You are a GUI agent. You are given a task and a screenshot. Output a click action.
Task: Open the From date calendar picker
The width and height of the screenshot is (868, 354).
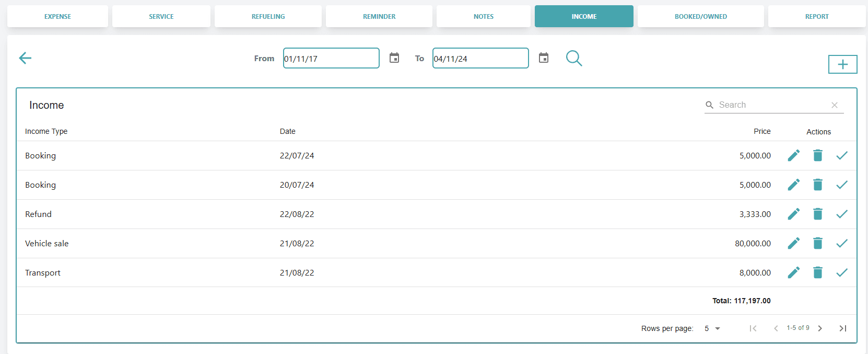click(394, 58)
